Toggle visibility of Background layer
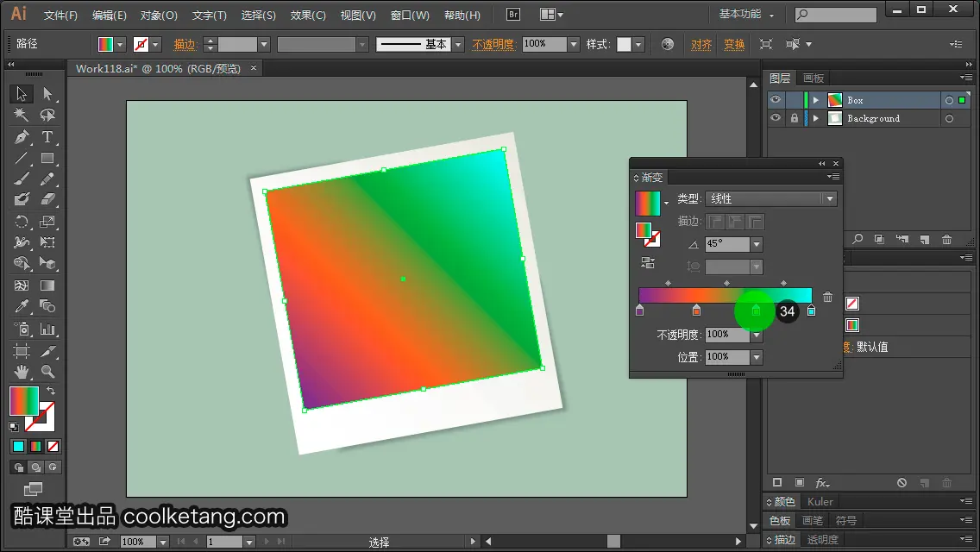Image resolution: width=980 pixels, height=552 pixels. tap(776, 118)
